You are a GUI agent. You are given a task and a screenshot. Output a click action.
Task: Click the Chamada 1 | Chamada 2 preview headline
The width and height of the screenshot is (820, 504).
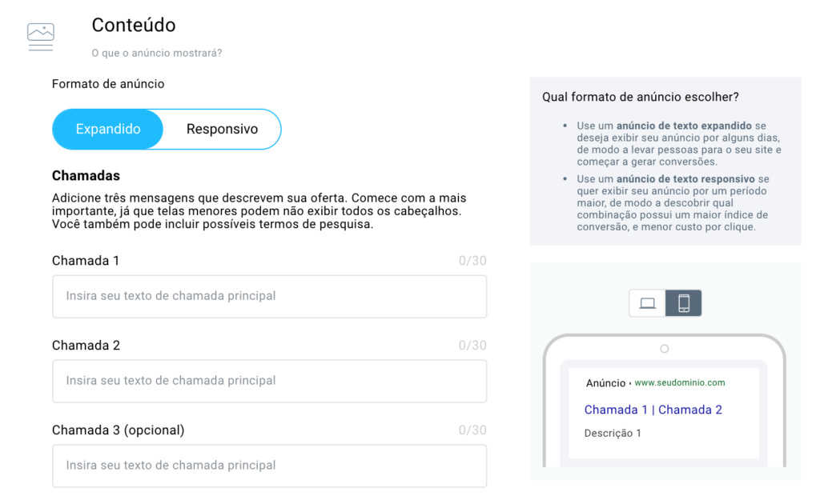tap(653, 410)
